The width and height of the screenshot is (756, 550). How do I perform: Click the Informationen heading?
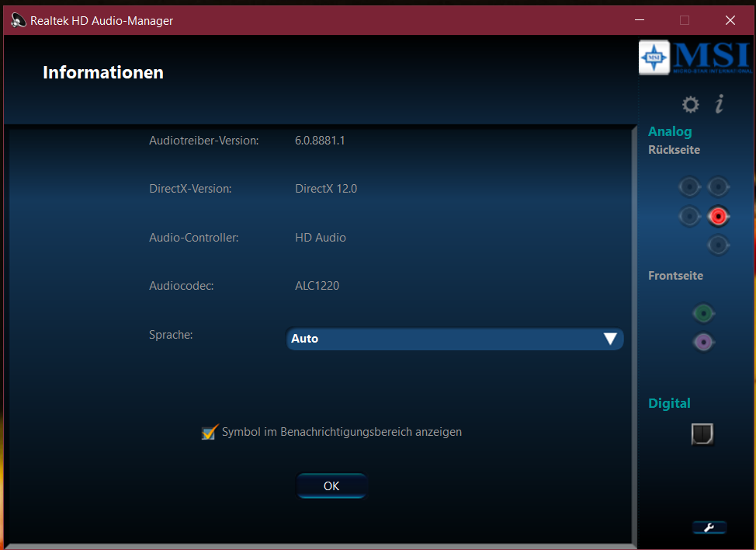point(103,72)
